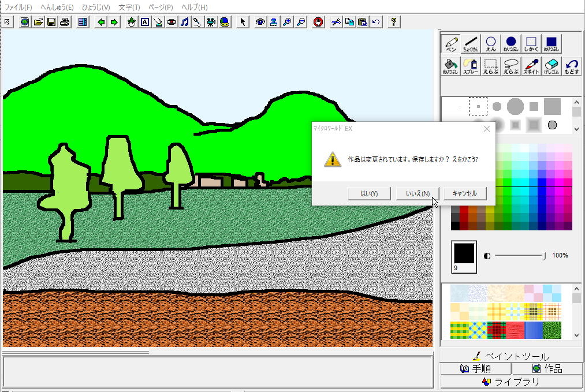Click the opacity slider handle at 100%
This screenshot has height=392, width=585.
coord(545,255)
